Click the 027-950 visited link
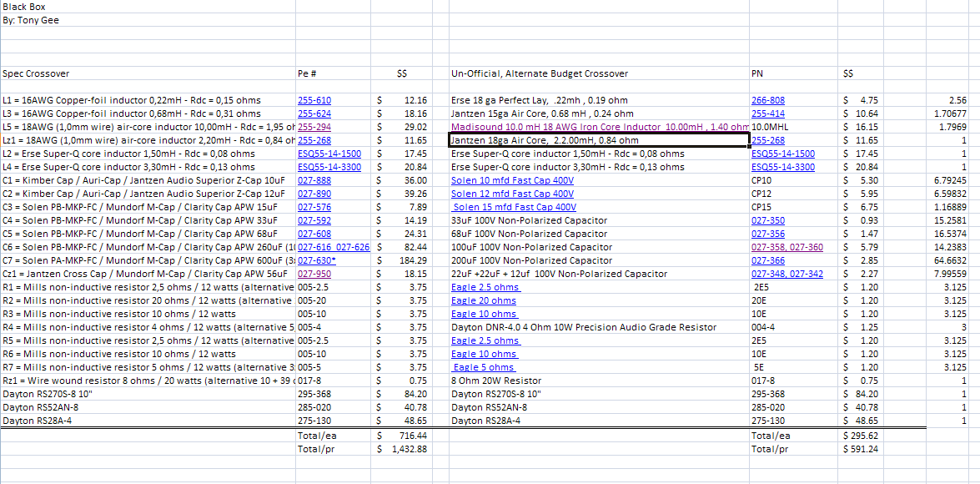The height and width of the screenshot is (484, 980). (x=314, y=274)
